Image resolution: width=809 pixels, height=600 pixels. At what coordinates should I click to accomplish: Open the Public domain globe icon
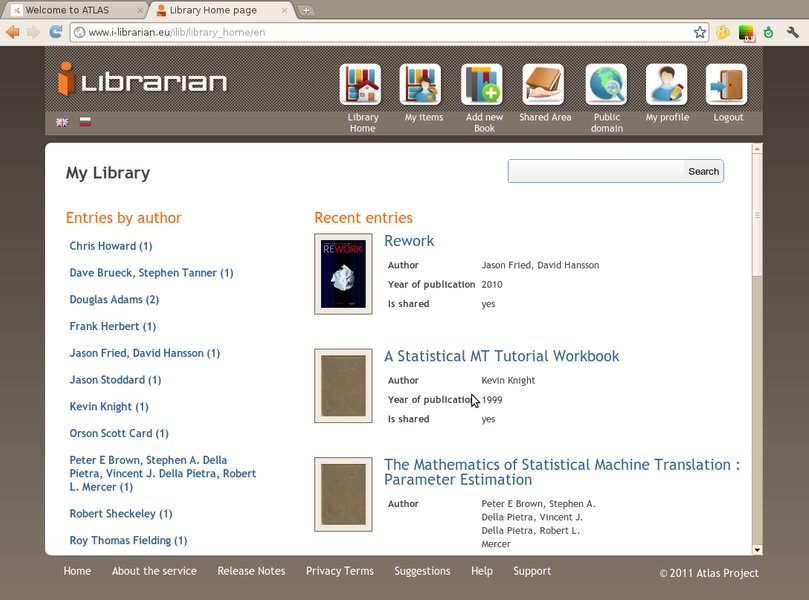coord(606,85)
